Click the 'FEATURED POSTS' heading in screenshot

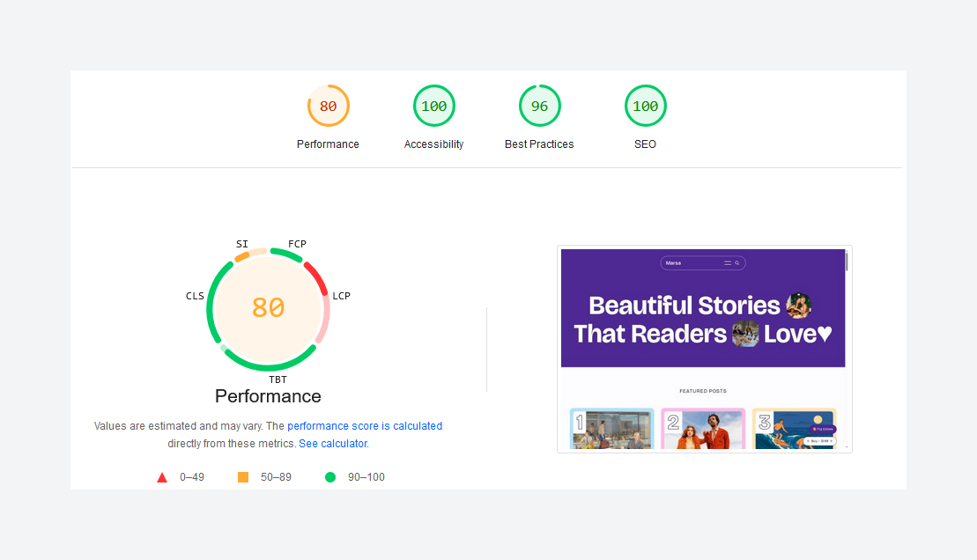(x=703, y=391)
